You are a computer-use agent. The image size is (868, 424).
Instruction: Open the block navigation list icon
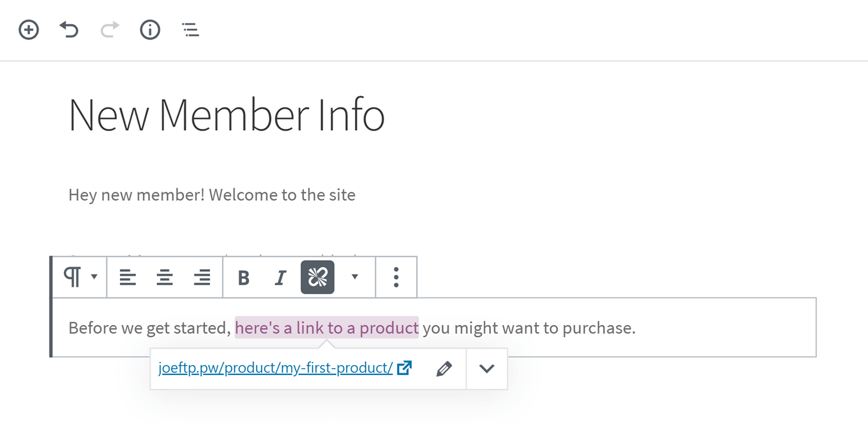coord(190,30)
